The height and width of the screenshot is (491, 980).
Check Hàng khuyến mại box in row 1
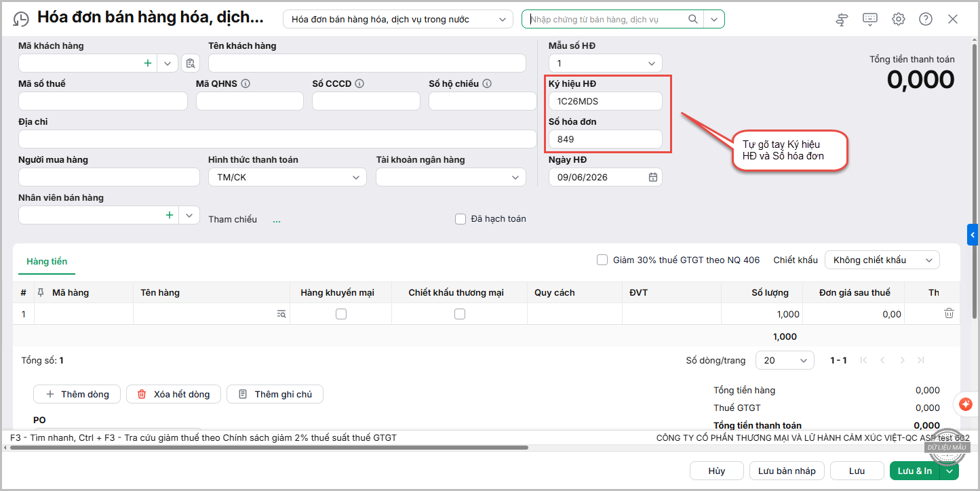(341, 314)
